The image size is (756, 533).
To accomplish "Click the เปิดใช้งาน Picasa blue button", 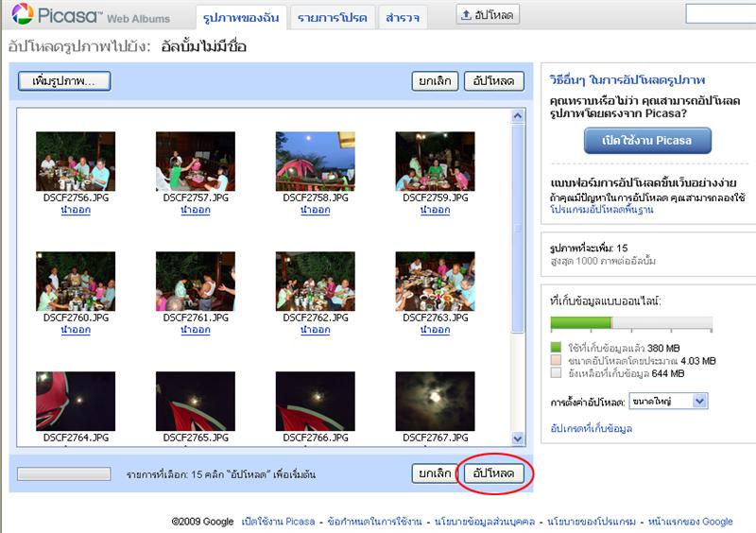I will [646, 140].
